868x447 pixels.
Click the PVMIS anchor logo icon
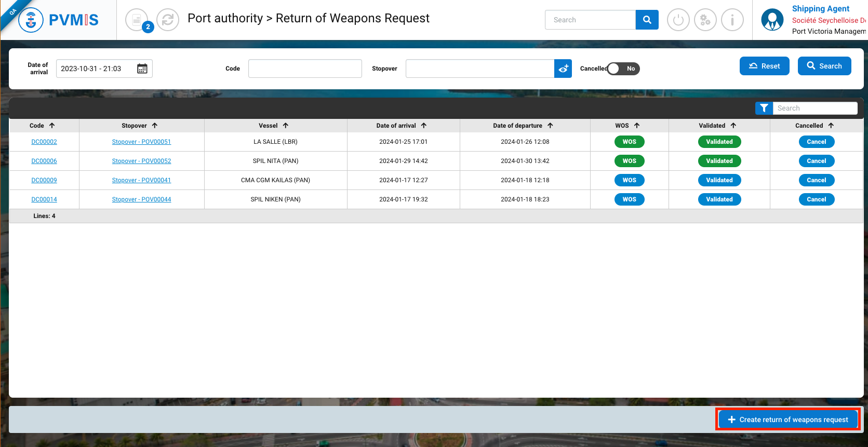coord(31,20)
